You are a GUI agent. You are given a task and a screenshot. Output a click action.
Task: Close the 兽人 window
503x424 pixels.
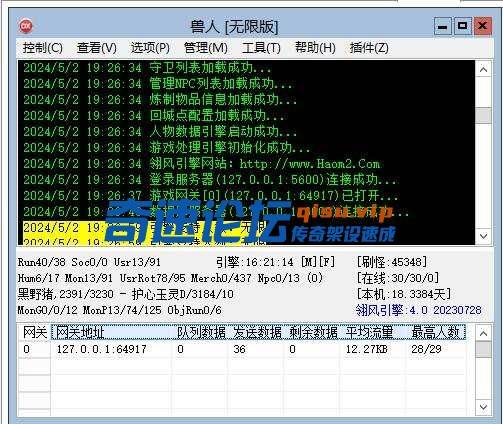(482, 26)
